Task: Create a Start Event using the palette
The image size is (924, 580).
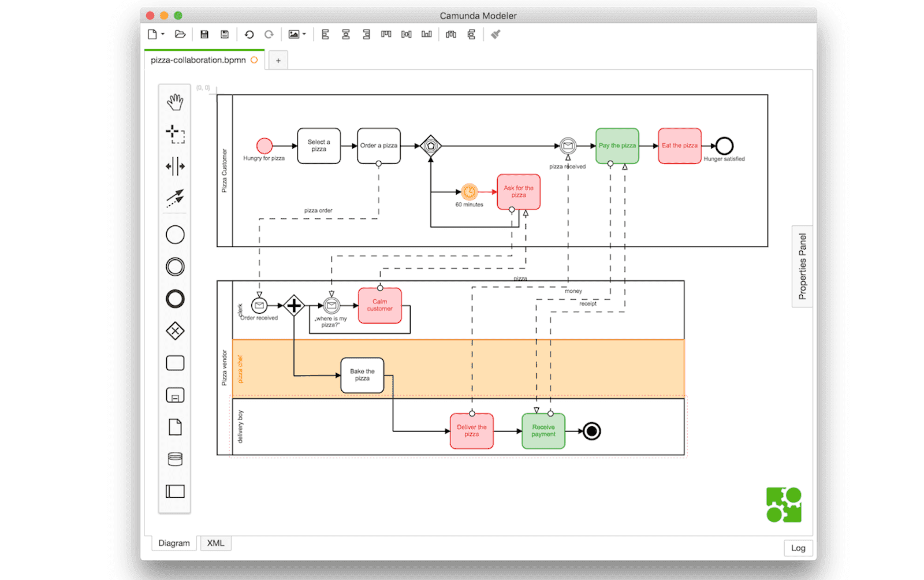Action: coord(174,234)
